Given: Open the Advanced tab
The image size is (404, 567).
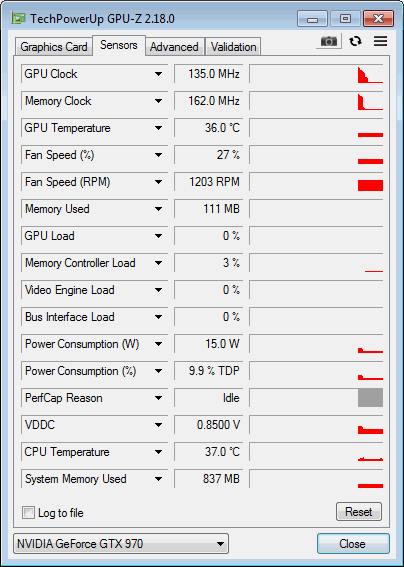Looking at the screenshot, I should [174, 47].
